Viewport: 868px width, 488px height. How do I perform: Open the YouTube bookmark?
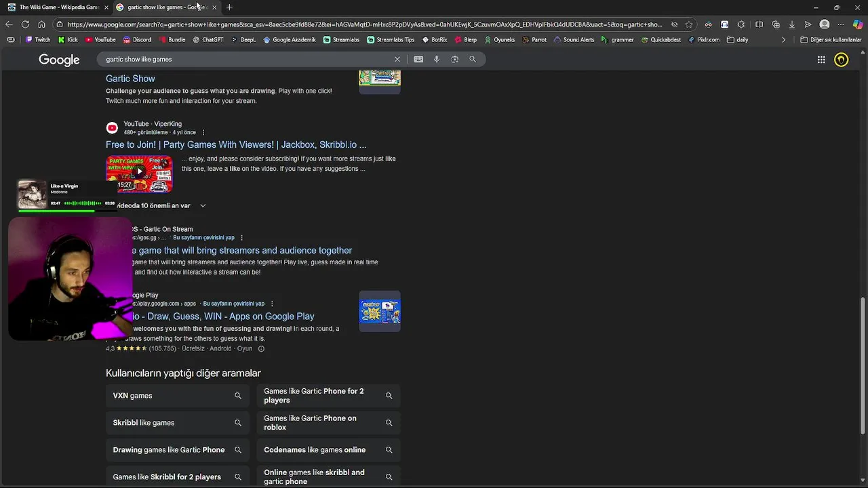[x=100, y=39]
